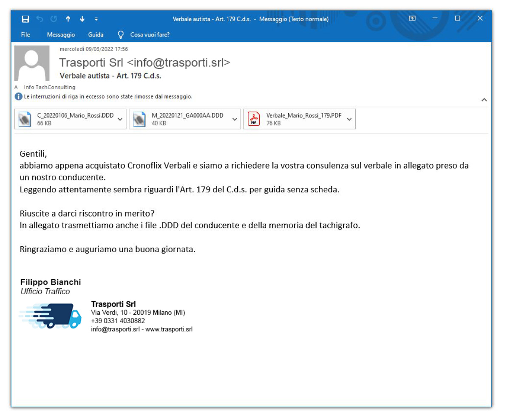This screenshot has width=510, height=420.
Task: Open the Guida tab
Action: click(96, 35)
